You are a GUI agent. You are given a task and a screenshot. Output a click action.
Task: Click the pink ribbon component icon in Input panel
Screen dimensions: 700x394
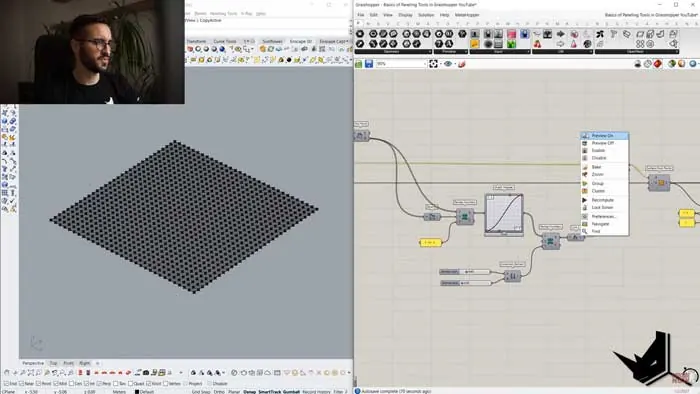coord(512,34)
